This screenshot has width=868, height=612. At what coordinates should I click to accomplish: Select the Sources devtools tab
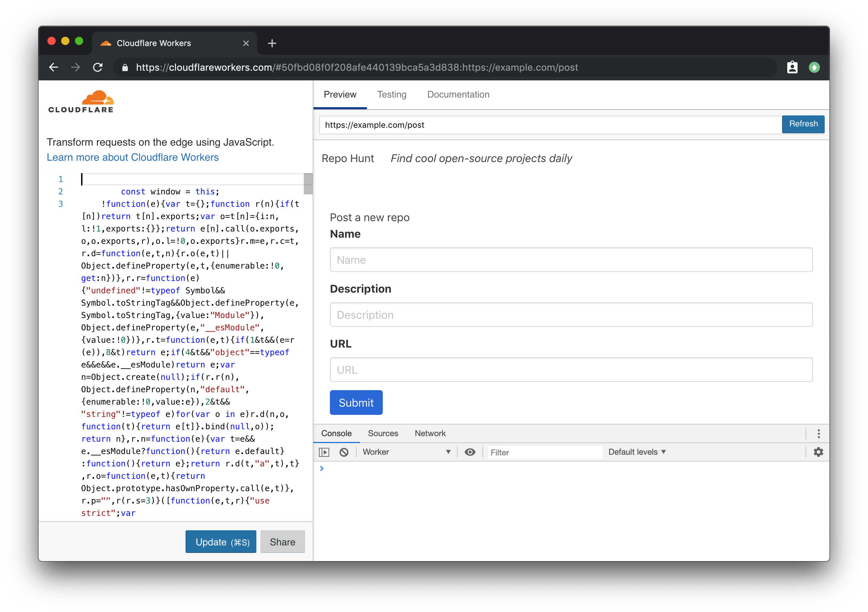tap(383, 434)
